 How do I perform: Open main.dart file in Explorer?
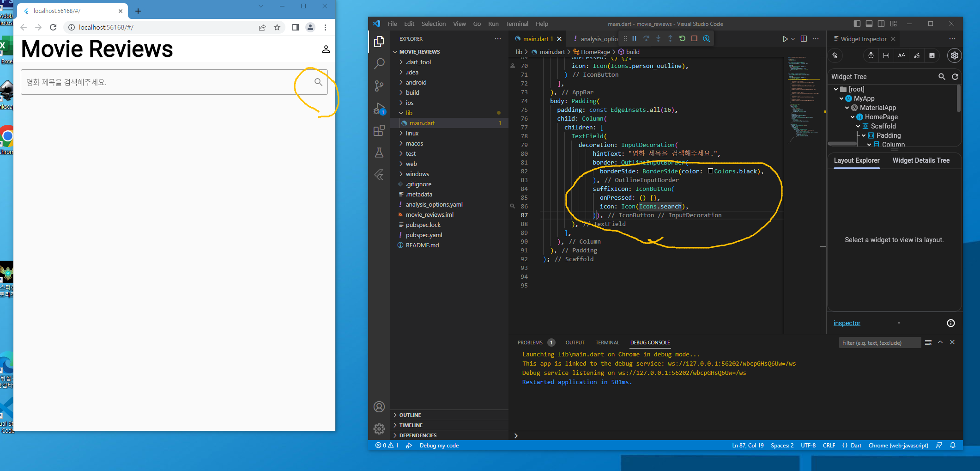449,123
